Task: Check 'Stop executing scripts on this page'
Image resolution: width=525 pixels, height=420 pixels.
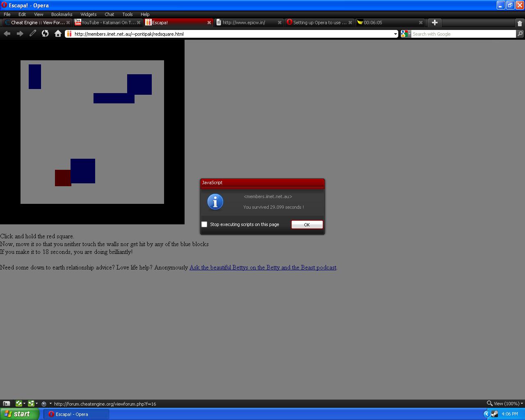Action: click(x=204, y=224)
